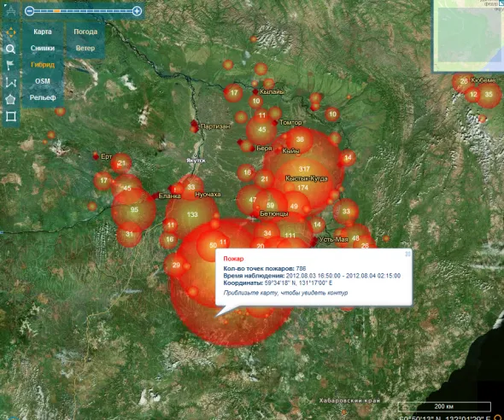Click the 133 fire cluster marker
The image size is (504, 420).
tap(192, 214)
